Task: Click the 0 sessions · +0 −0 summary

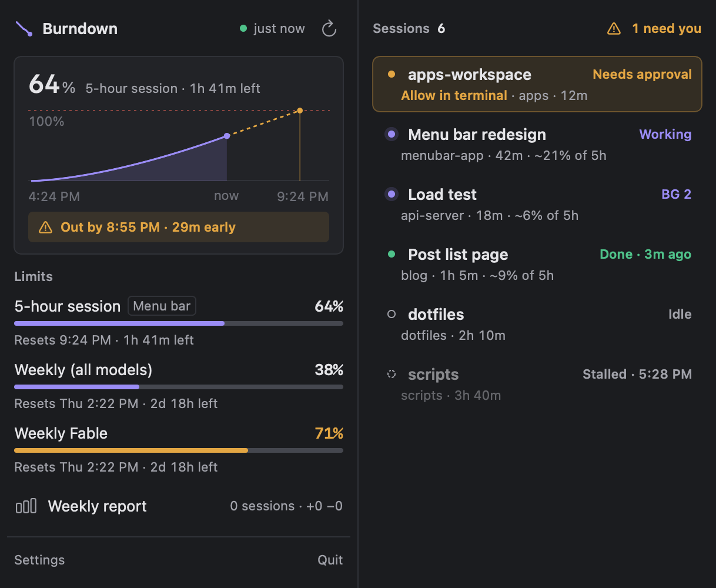Action: [x=286, y=506]
